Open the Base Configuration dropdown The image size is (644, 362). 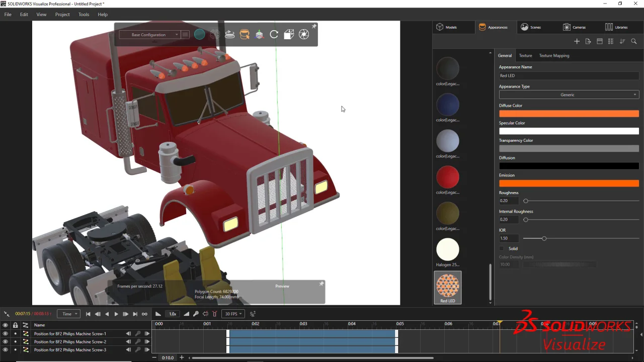(149, 35)
